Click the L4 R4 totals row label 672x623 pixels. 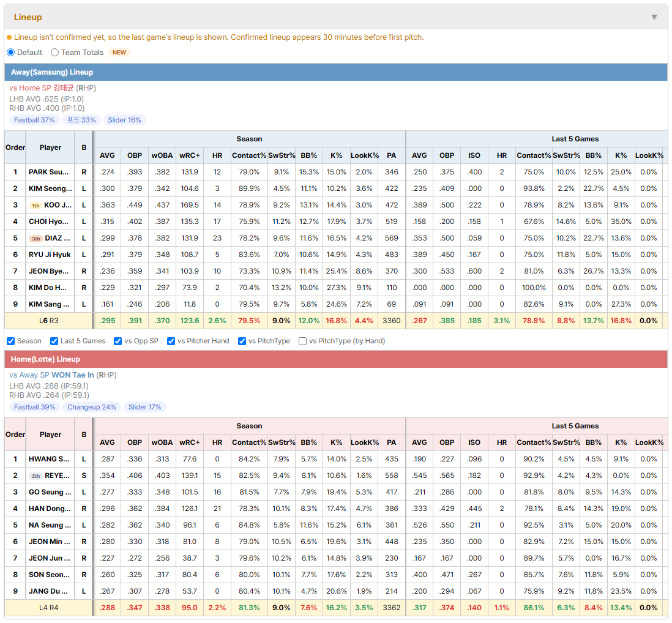pyautogui.click(x=48, y=608)
